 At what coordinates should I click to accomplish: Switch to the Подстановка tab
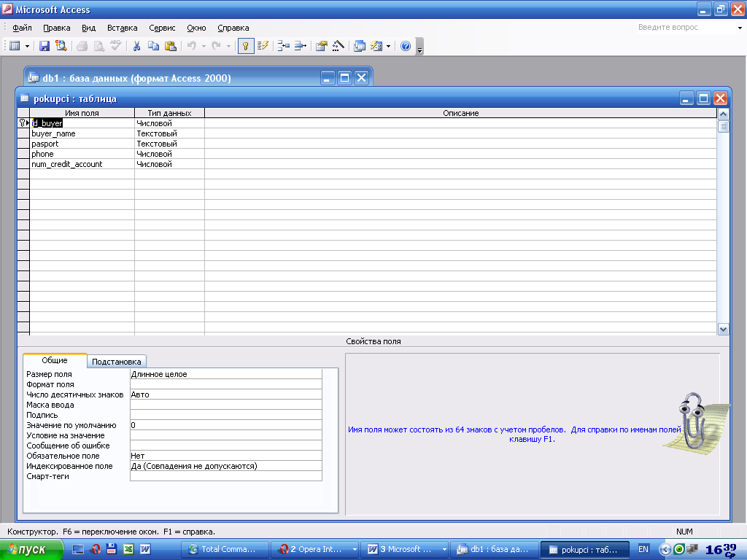pos(117,362)
